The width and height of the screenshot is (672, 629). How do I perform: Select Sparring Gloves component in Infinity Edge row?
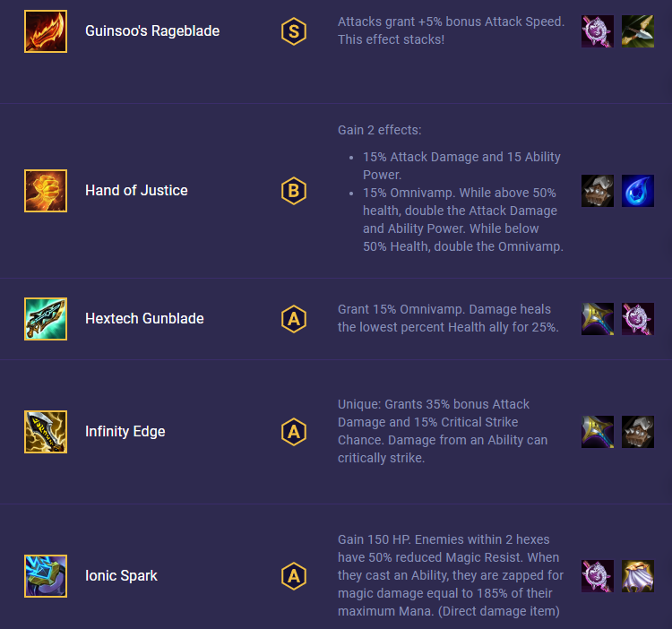pos(638,432)
